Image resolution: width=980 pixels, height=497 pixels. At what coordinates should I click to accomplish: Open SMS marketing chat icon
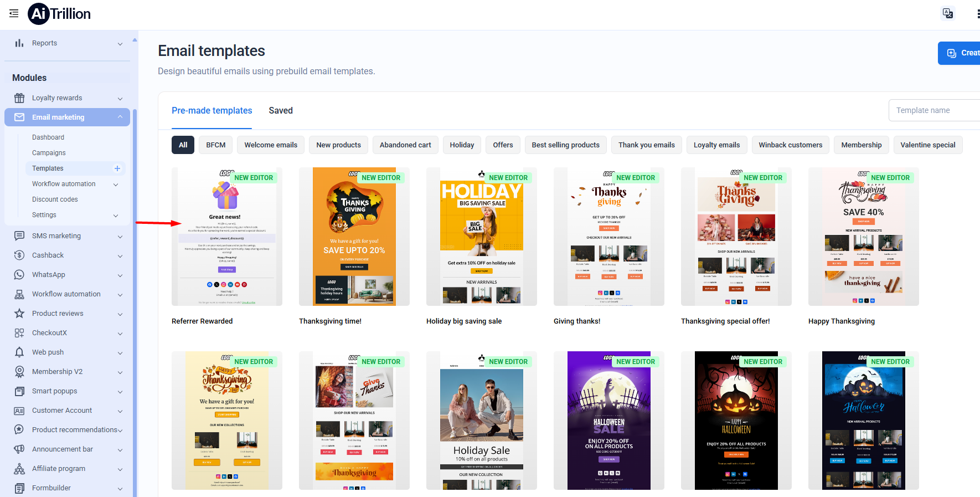pos(19,236)
